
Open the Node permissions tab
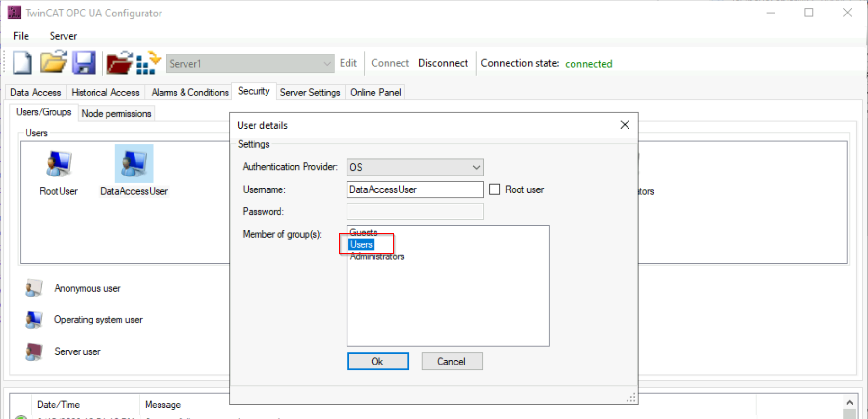[117, 113]
